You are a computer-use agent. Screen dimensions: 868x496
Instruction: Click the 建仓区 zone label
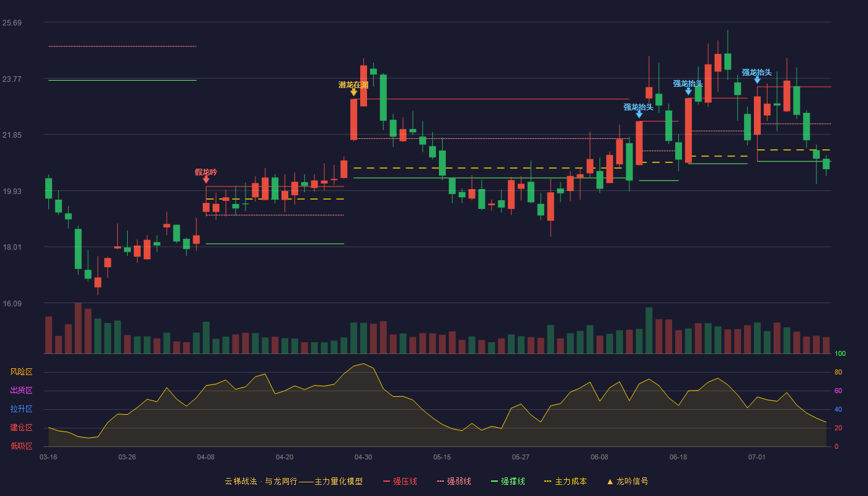(x=21, y=428)
